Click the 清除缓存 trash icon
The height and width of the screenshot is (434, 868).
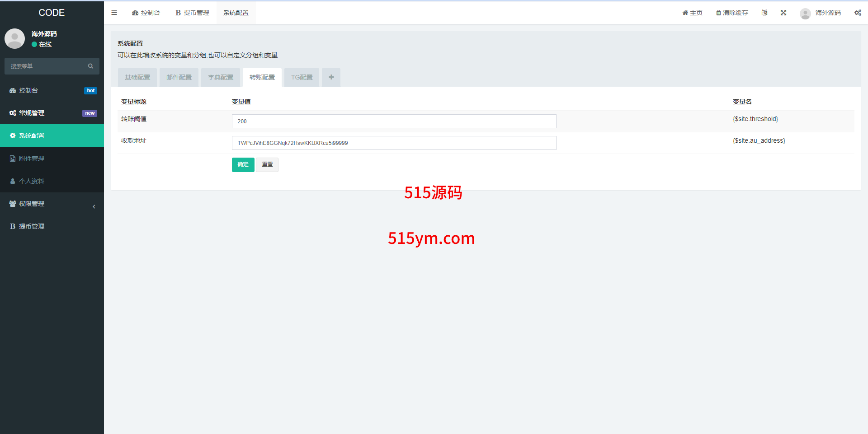718,13
